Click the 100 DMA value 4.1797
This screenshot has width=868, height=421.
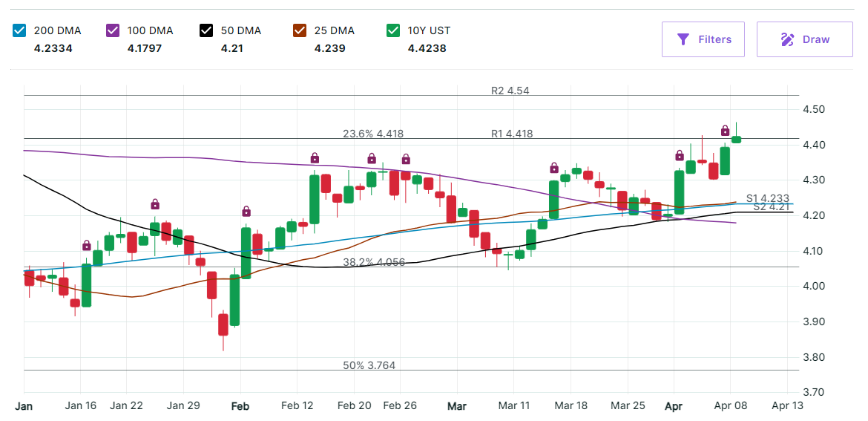tap(144, 48)
